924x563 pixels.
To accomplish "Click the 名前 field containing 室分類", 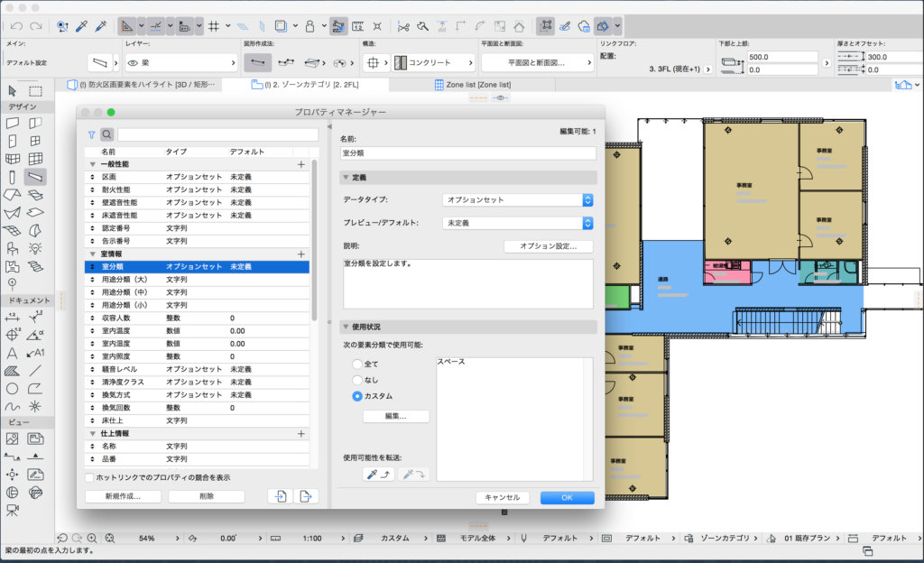I will tap(468, 153).
